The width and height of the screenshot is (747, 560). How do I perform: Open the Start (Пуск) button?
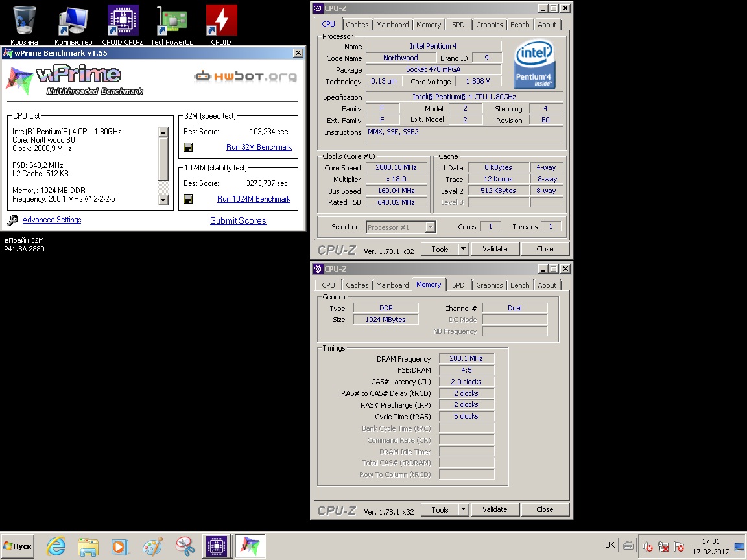coord(18,546)
